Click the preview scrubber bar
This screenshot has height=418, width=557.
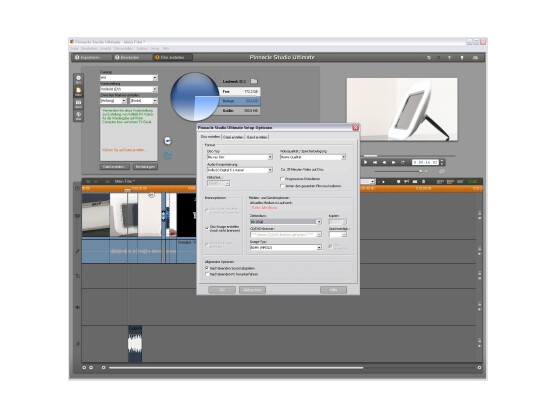point(409,156)
